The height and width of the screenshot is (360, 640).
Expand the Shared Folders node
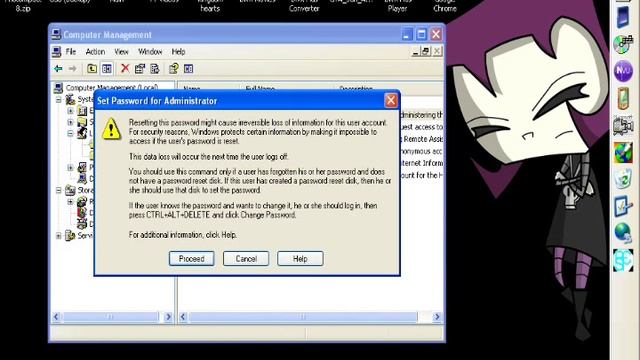[x=70, y=122]
